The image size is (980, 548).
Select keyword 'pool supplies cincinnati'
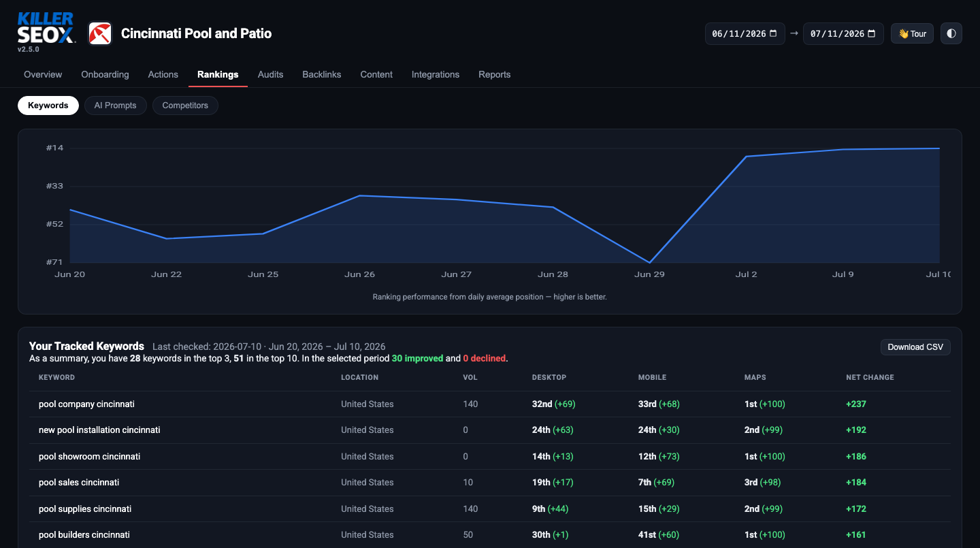pos(85,509)
